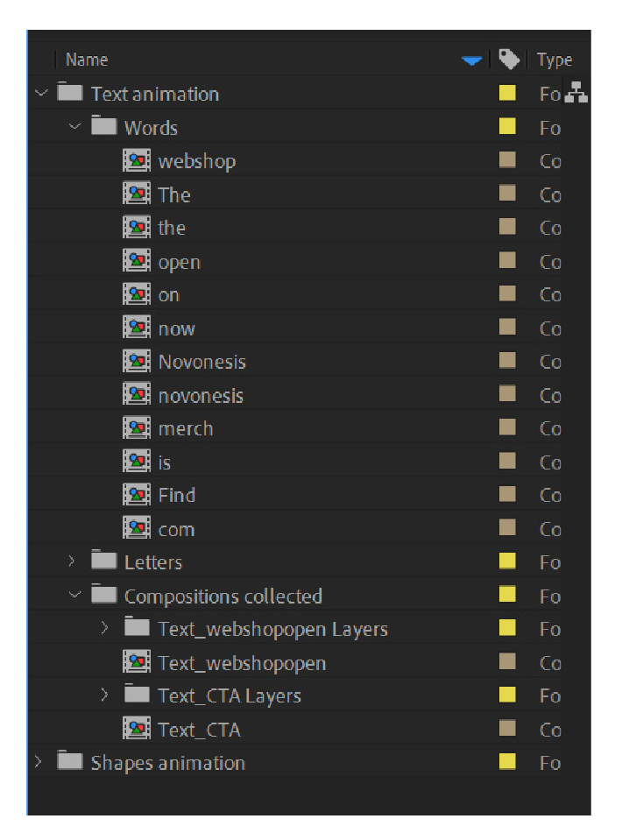The image size is (622, 840).
Task: Expand the Letters folder
Action: pyautogui.click(x=71, y=561)
